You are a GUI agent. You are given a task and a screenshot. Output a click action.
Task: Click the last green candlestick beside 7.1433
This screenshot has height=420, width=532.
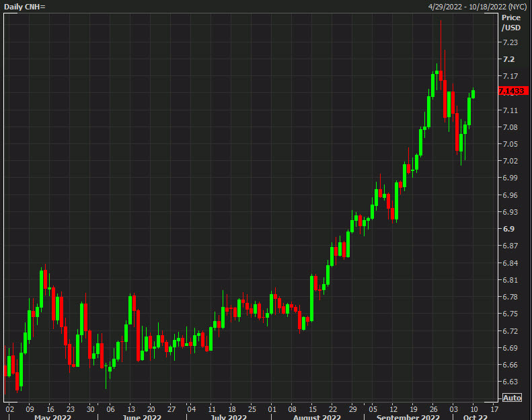[473, 94]
